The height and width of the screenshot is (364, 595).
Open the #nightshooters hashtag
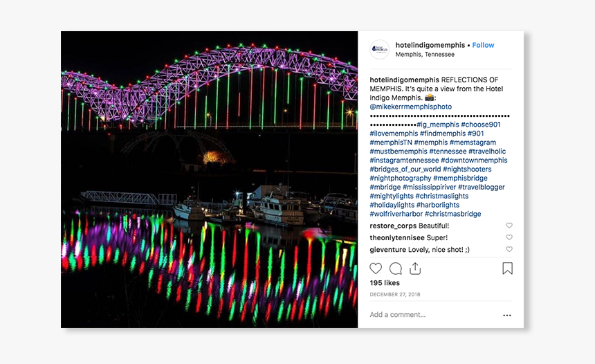tap(467, 170)
